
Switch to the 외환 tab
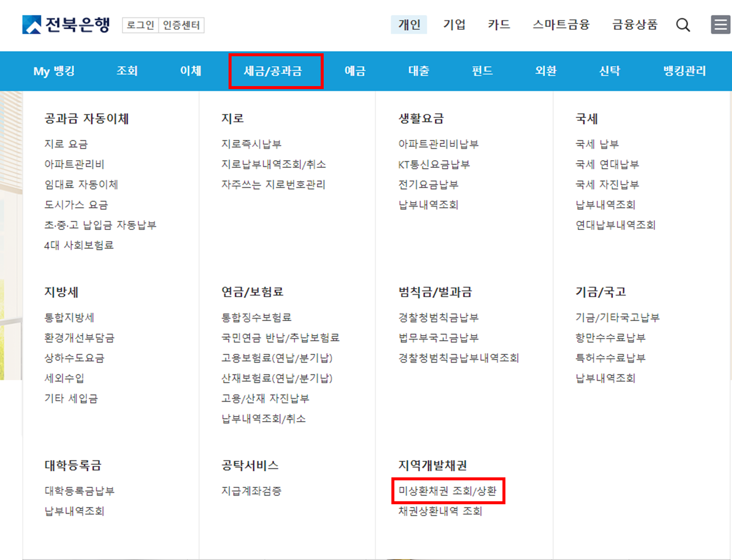[545, 71]
